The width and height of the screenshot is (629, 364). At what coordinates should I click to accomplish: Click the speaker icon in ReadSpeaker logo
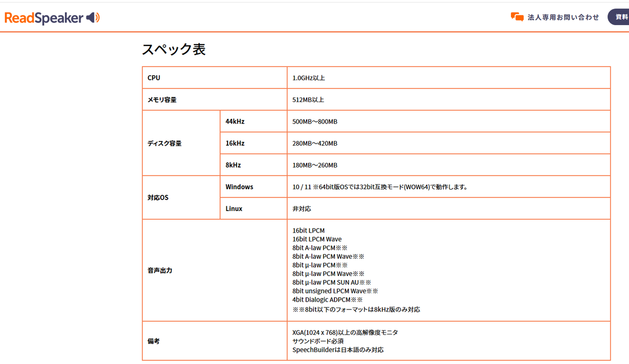click(x=93, y=18)
